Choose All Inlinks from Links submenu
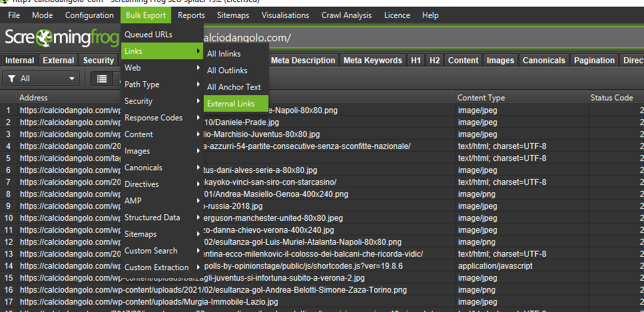Viewport: 644px width, 312px height. tap(224, 54)
